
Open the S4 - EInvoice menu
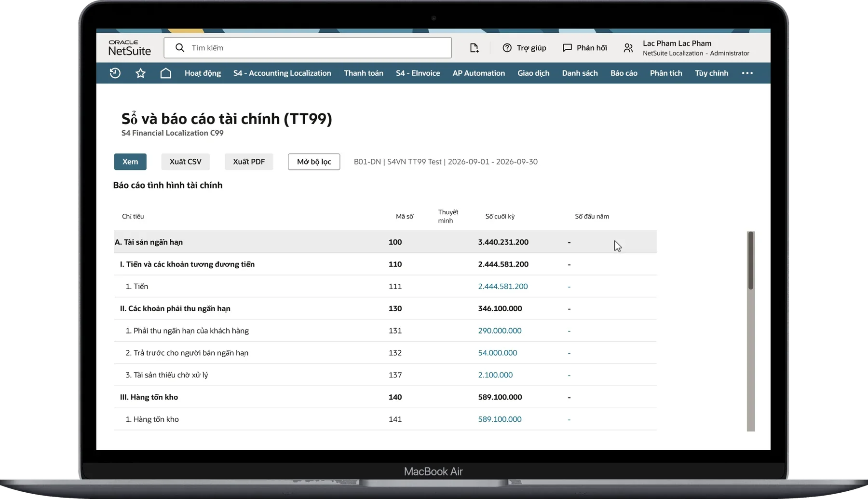418,73
